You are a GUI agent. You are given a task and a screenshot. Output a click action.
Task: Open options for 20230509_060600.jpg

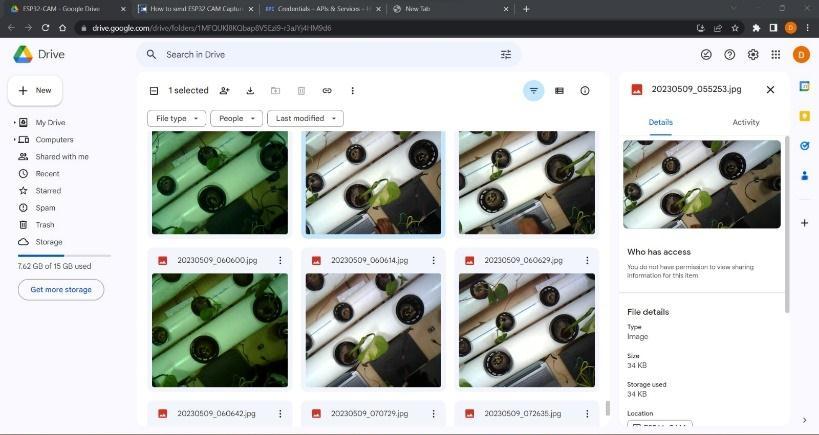(x=280, y=260)
